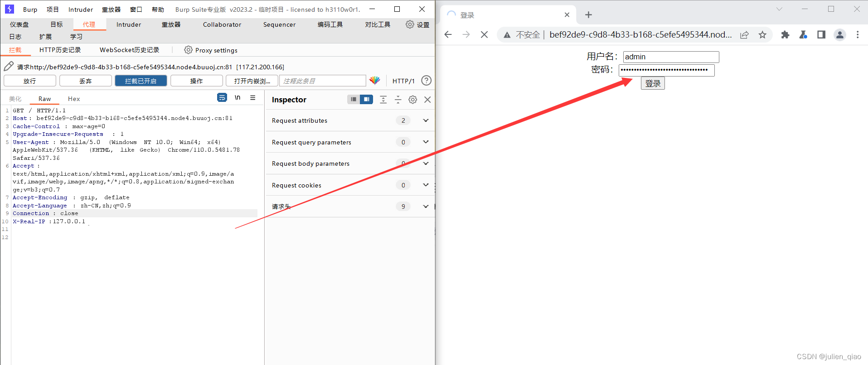Click the Burp Suite logo icon
Viewport: 868px width, 365px height.
[x=9, y=9]
